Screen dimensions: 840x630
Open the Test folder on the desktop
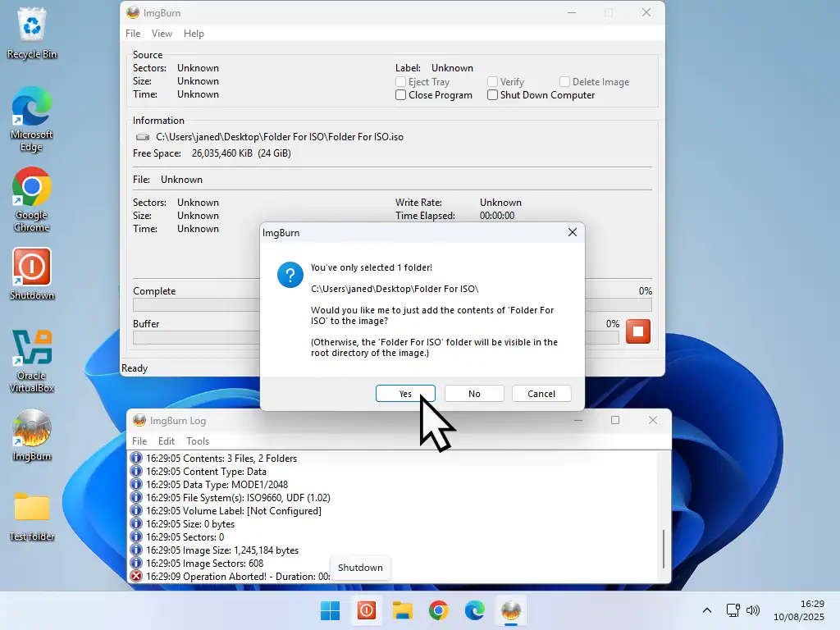(x=32, y=515)
